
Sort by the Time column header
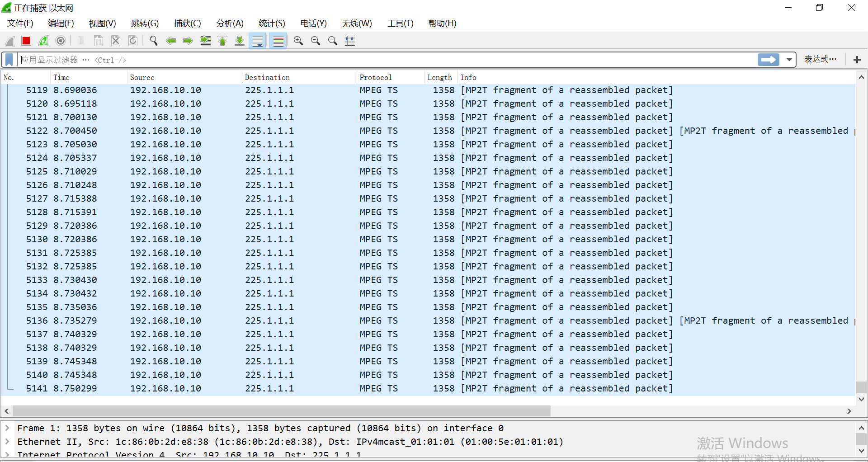[89, 77]
